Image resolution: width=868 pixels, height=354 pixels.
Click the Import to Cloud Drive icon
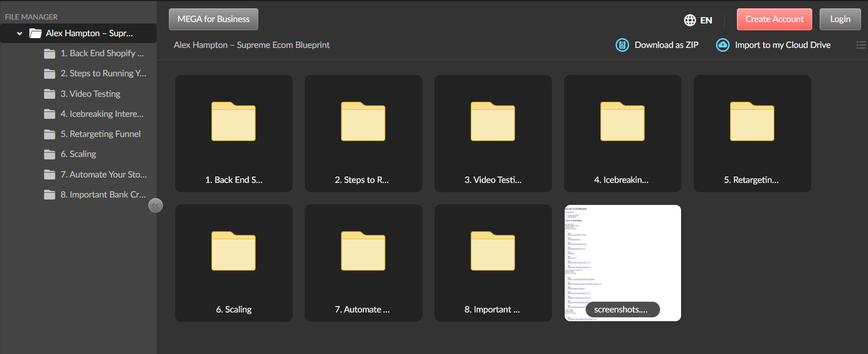(723, 45)
